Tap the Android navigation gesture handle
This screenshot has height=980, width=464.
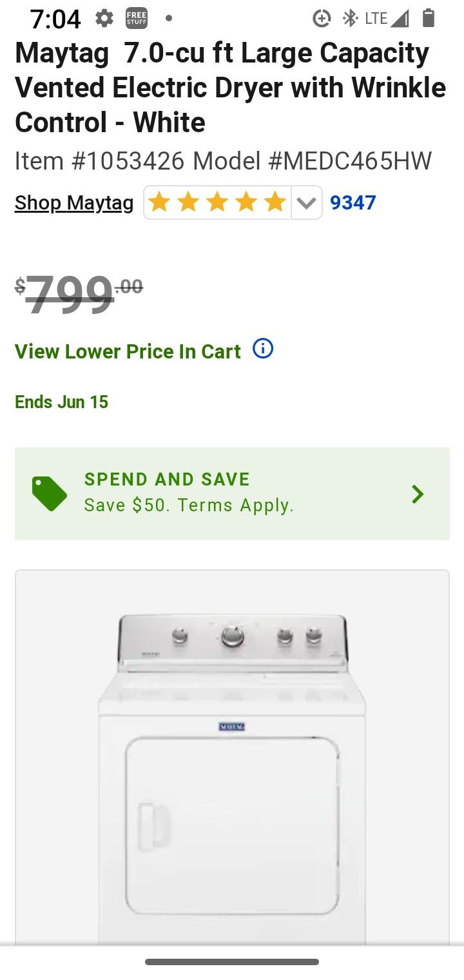pyautogui.click(x=232, y=962)
